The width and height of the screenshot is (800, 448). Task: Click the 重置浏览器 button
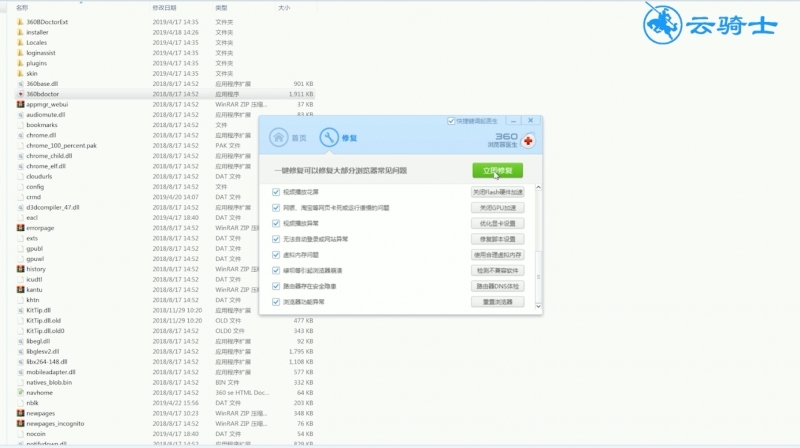(497, 302)
